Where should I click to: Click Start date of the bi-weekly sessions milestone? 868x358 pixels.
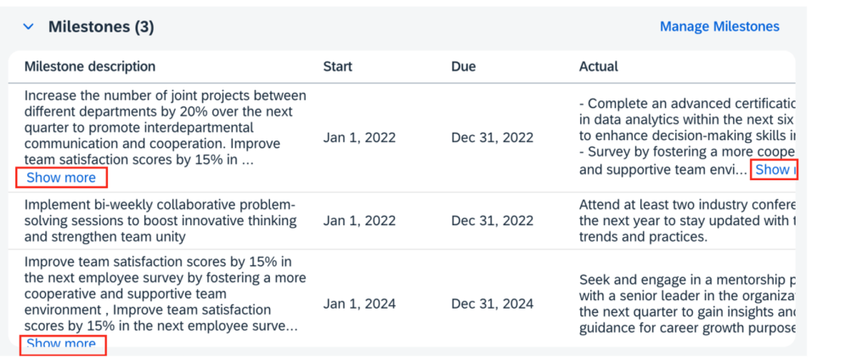click(x=359, y=221)
